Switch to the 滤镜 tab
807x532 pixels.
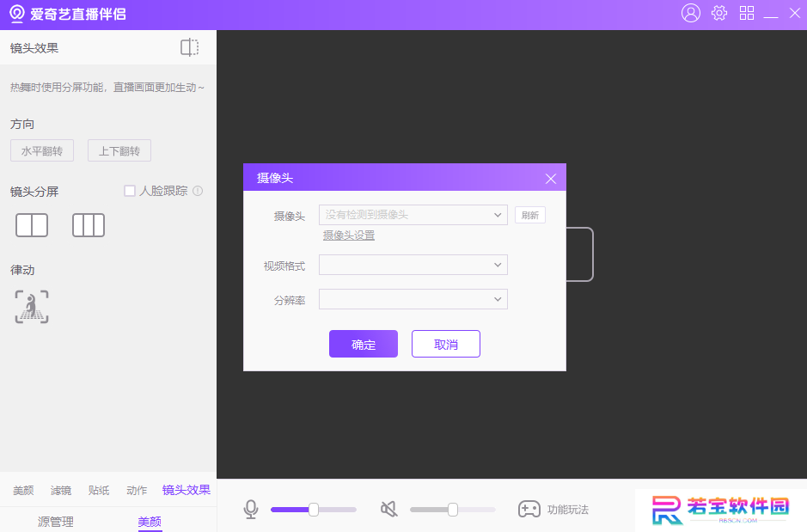pos(61,491)
